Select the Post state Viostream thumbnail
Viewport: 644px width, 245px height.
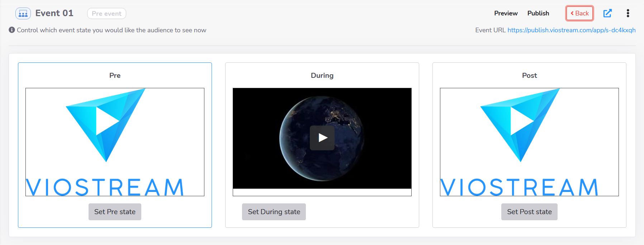[x=529, y=142]
